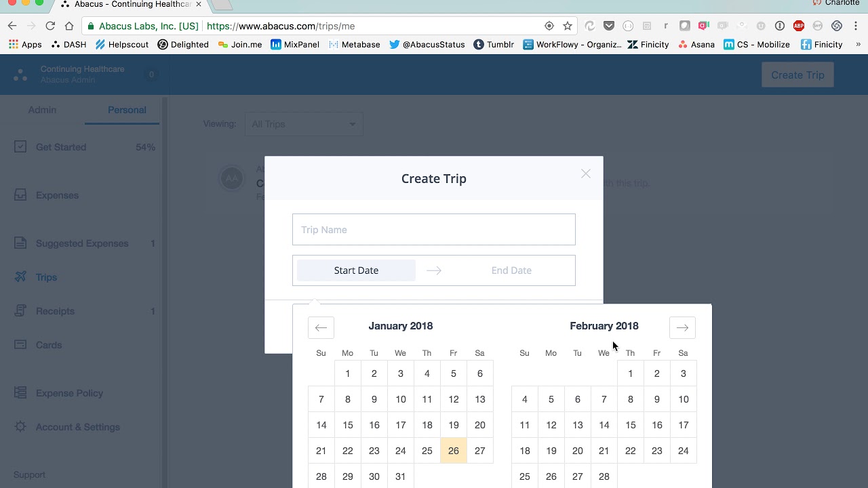Screen dimensions: 868x488
Task: Click the Get Started checkbox icon
Action: pos(20,146)
